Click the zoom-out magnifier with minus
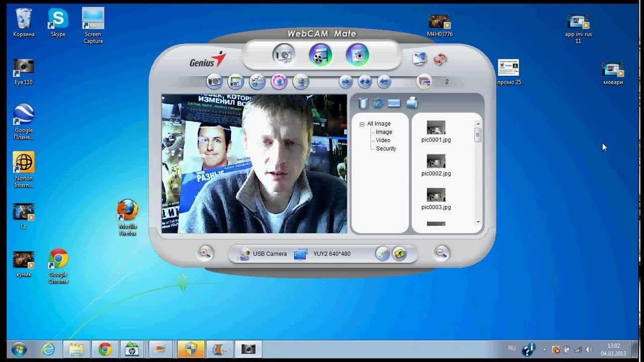This screenshot has width=644, height=362. [441, 253]
